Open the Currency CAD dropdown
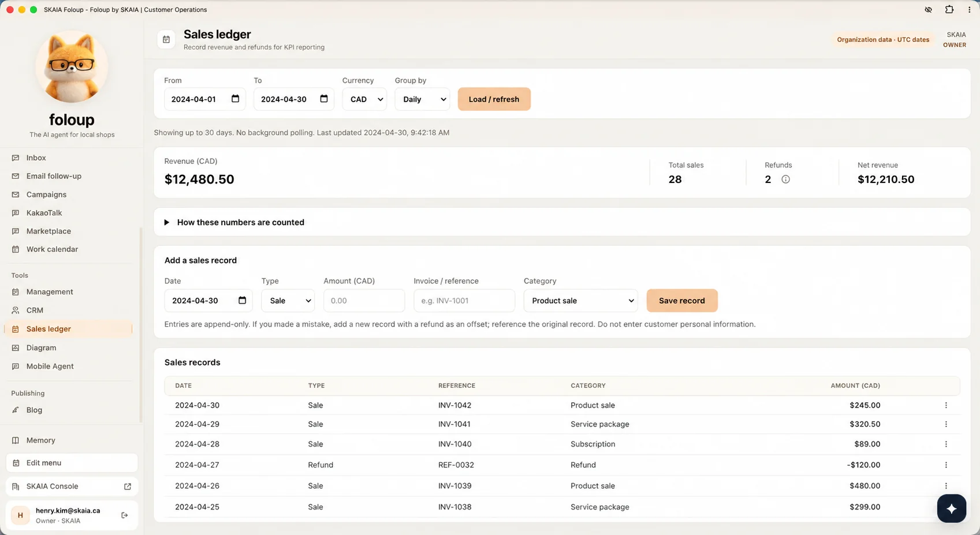980x535 pixels. pyautogui.click(x=364, y=99)
